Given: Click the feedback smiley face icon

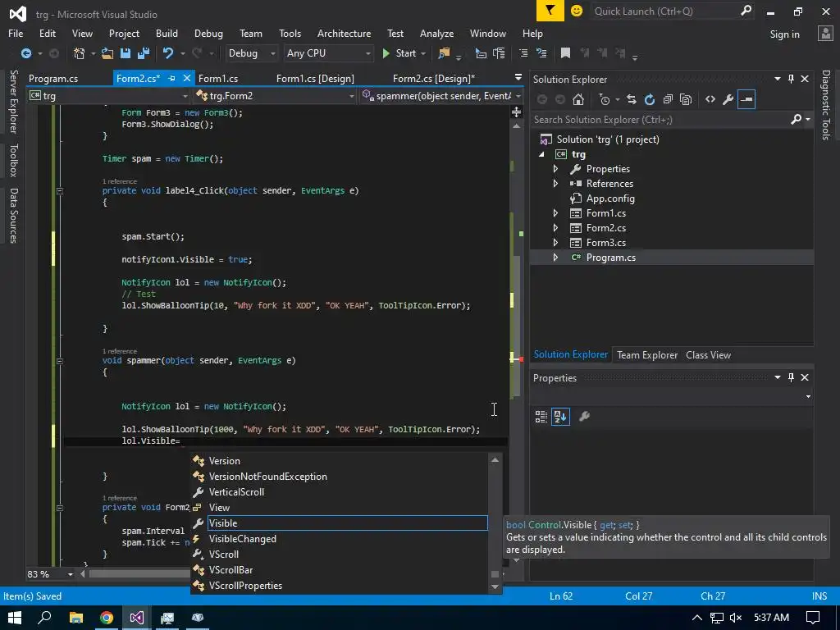Looking at the screenshot, I should point(577,11).
